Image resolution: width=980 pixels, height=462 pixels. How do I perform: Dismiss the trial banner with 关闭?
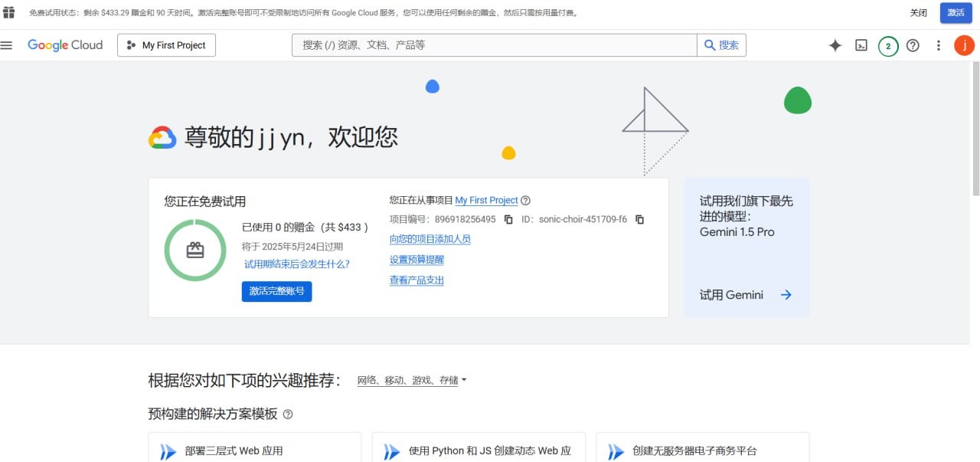click(x=919, y=13)
